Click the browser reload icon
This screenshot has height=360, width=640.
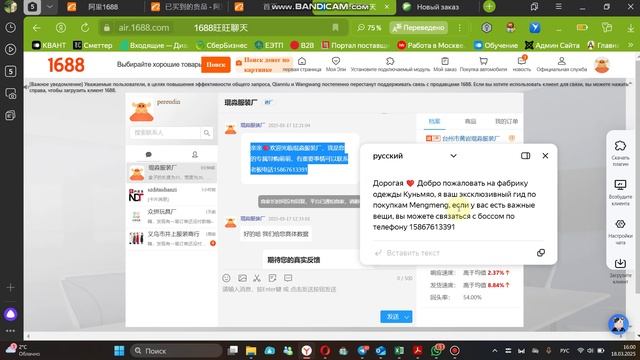pyautogui.click(x=85, y=28)
